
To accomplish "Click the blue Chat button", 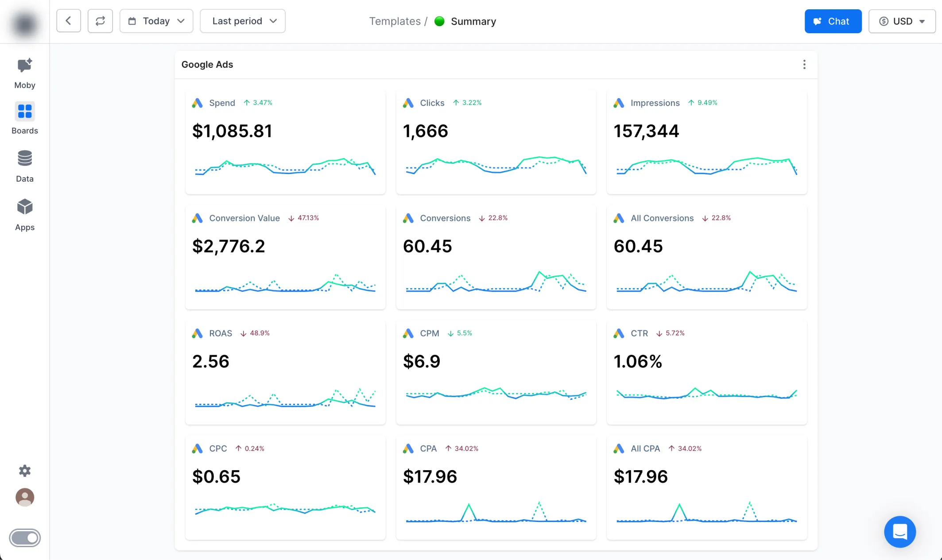I will coord(833,21).
